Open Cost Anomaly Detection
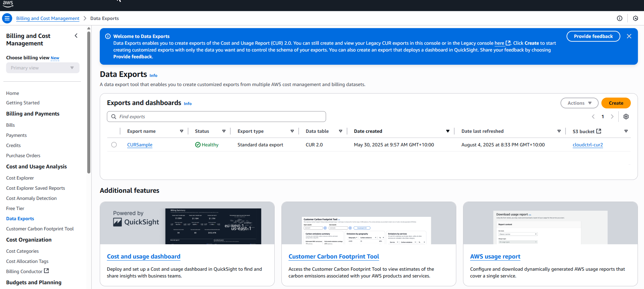 tap(31, 198)
